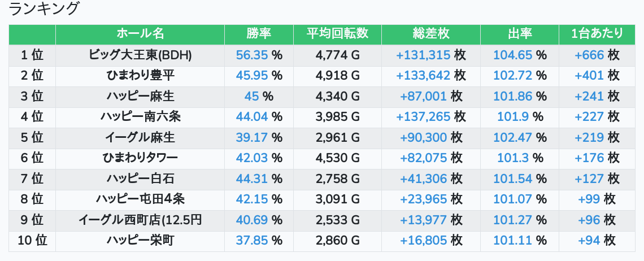Open the +13,977 total difference link
Screen dimensions: 644x261
[x=423, y=220]
